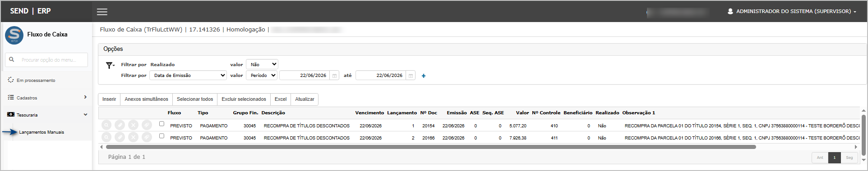Viewport: 868px width, 171px height.
Task: Click the horizontal table scrollbar
Action: 431,147
